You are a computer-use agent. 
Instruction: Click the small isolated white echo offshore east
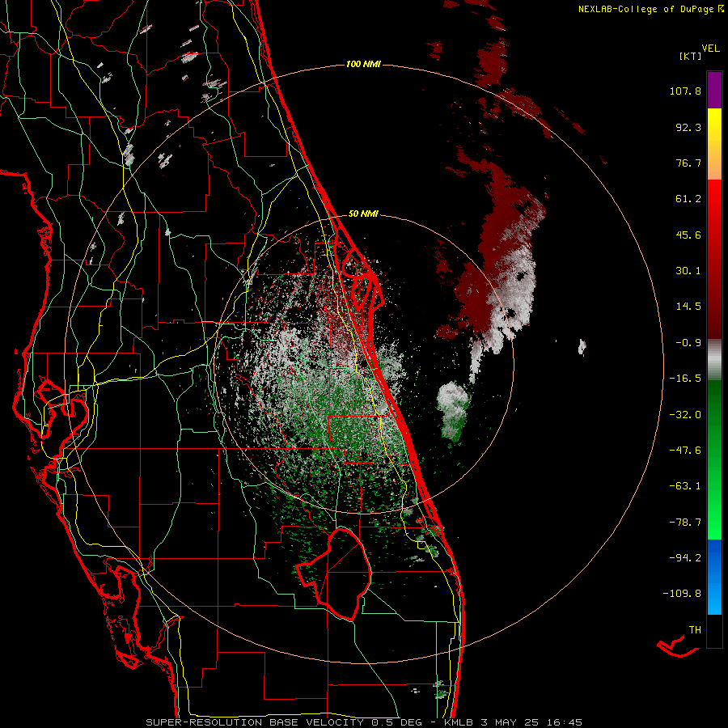[x=582, y=346]
